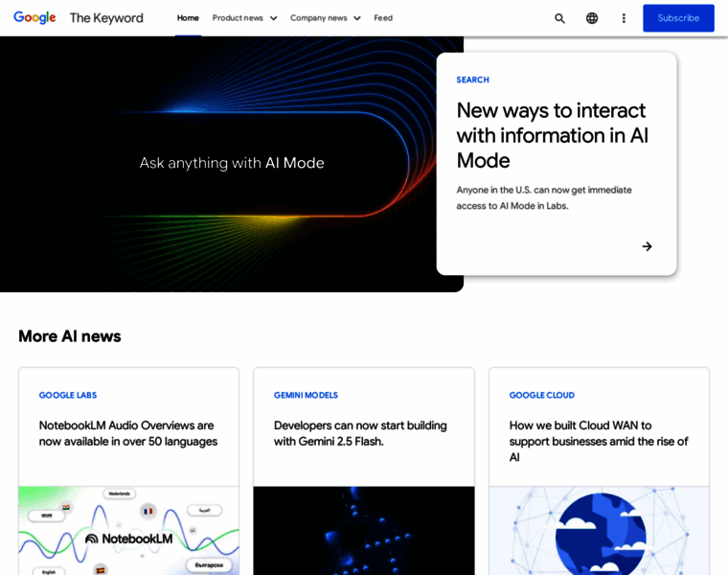Expand the Product news dropdown chevron
This screenshot has height=575, width=728.
273,18
